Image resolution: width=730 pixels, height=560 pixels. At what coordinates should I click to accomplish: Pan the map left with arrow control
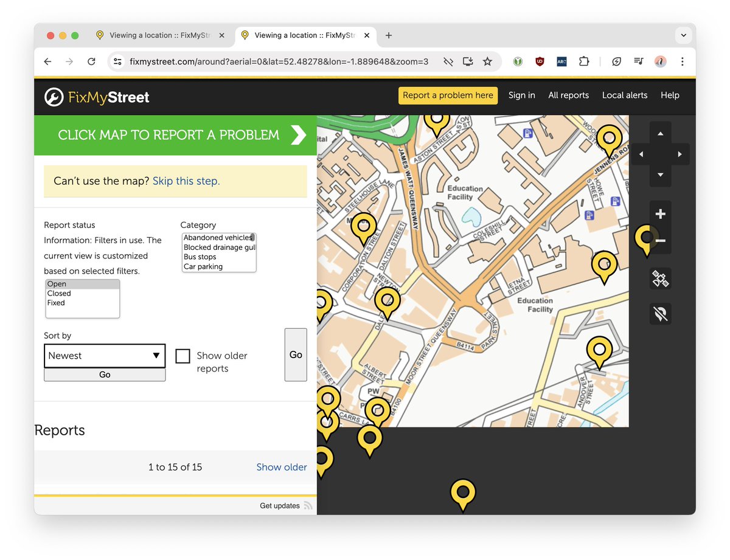(x=641, y=154)
